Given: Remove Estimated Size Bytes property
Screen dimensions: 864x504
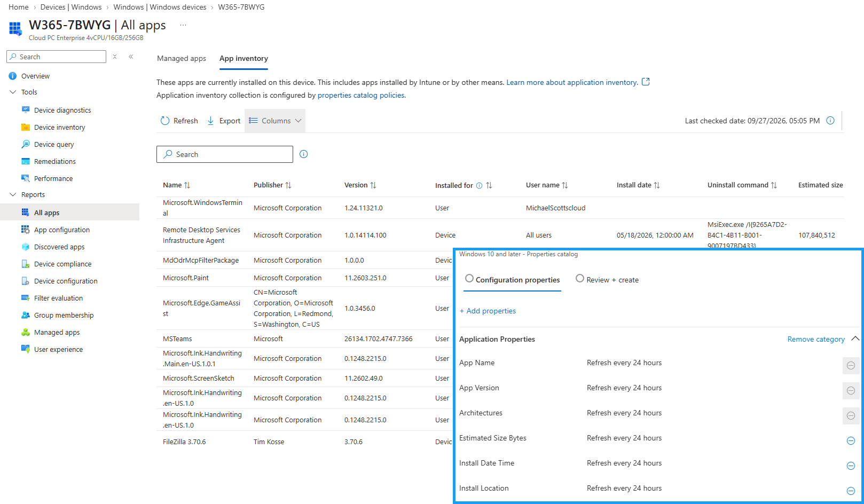Looking at the screenshot, I should coord(851,441).
